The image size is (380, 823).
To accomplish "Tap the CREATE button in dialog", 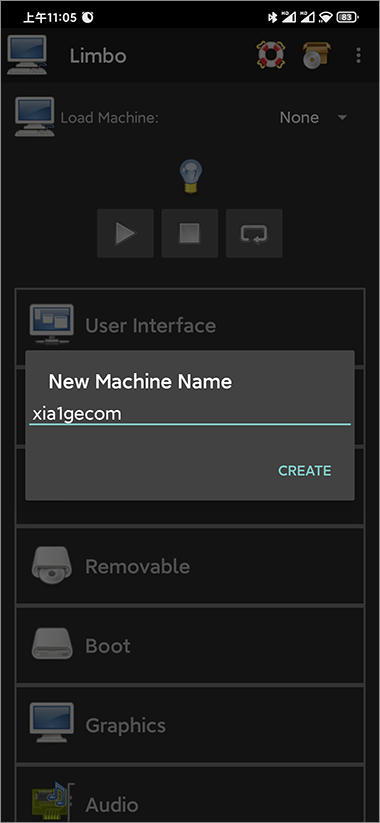I will (x=304, y=471).
